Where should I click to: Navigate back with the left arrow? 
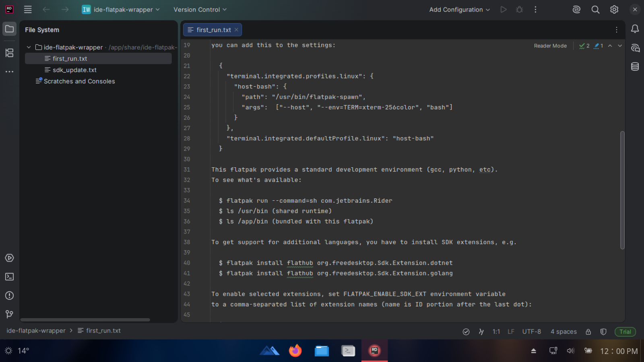tap(46, 9)
